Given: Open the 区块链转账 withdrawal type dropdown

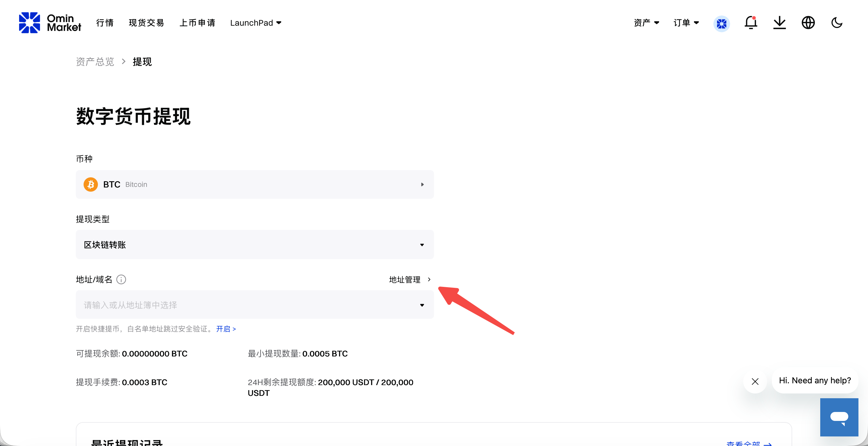Looking at the screenshot, I should pos(255,244).
